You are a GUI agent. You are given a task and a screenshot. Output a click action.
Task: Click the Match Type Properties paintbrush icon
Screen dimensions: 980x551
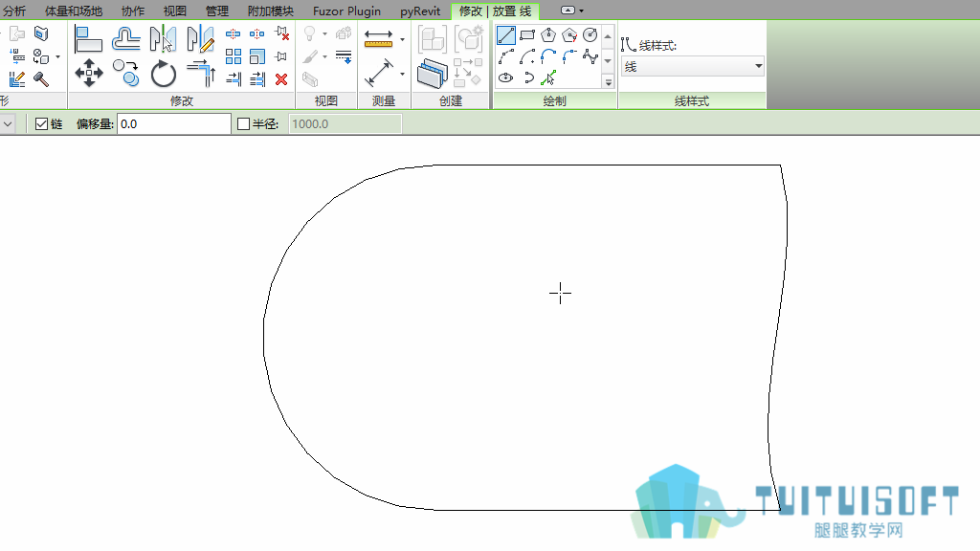click(310, 56)
